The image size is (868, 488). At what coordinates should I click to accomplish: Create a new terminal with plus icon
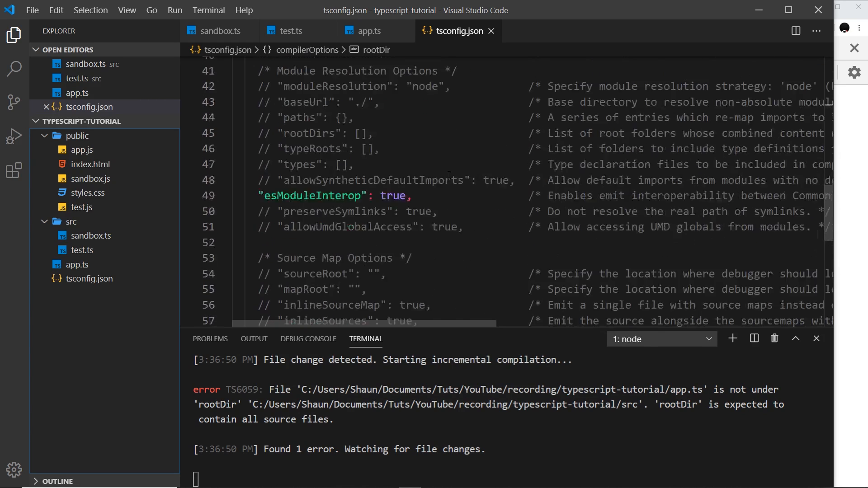pyautogui.click(x=733, y=338)
